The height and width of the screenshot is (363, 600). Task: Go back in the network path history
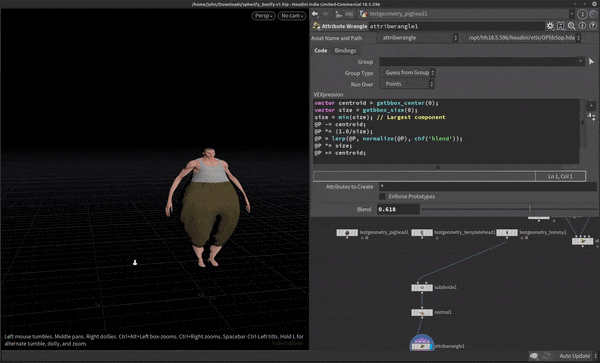(x=315, y=14)
